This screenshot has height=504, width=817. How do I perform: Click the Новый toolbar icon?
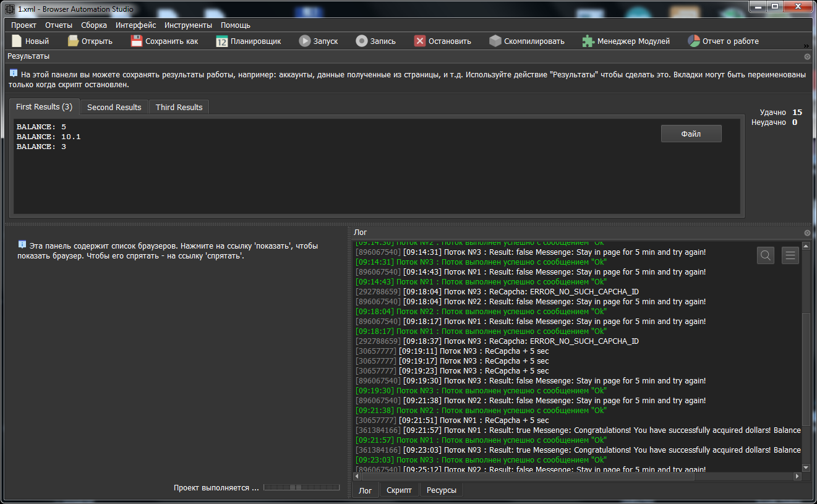pyautogui.click(x=17, y=41)
